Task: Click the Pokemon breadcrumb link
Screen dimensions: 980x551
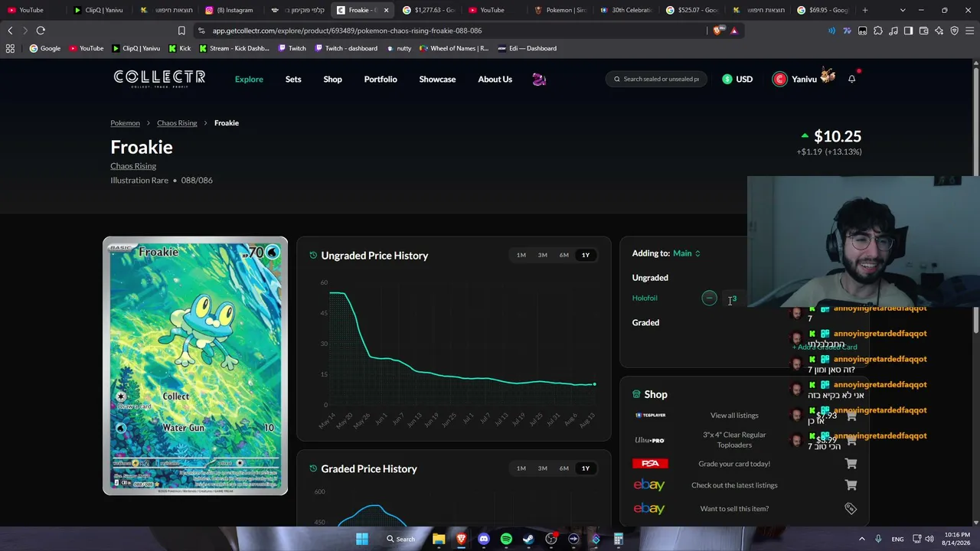Action: [x=125, y=123]
